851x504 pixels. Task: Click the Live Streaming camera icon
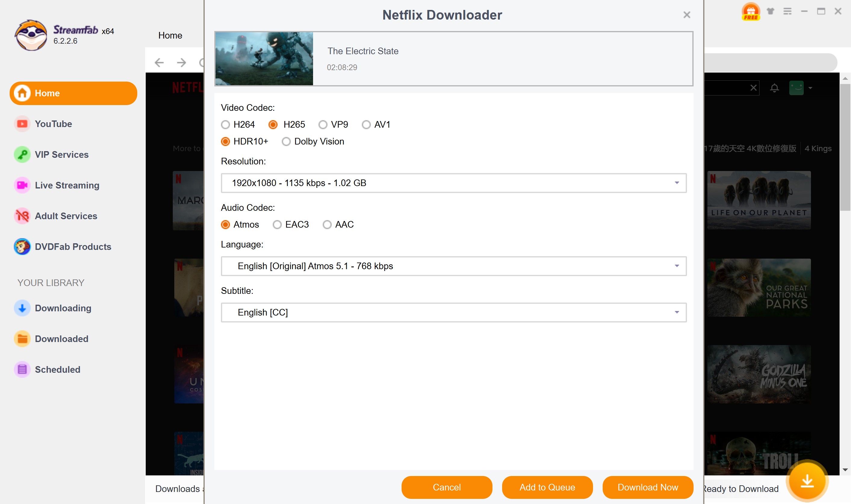(x=22, y=185)
